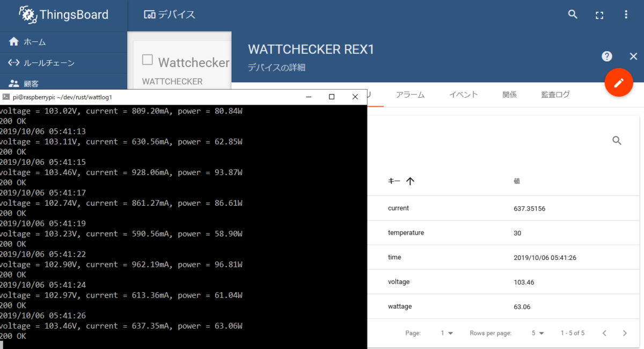This screenshot has height=349, width=644.
Task: Maximize the terminal window
Action: click(332, 97)
